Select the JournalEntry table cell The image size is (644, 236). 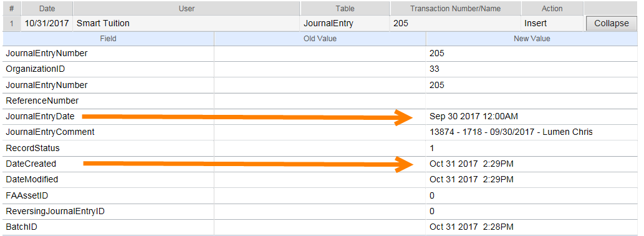(345, 24)
